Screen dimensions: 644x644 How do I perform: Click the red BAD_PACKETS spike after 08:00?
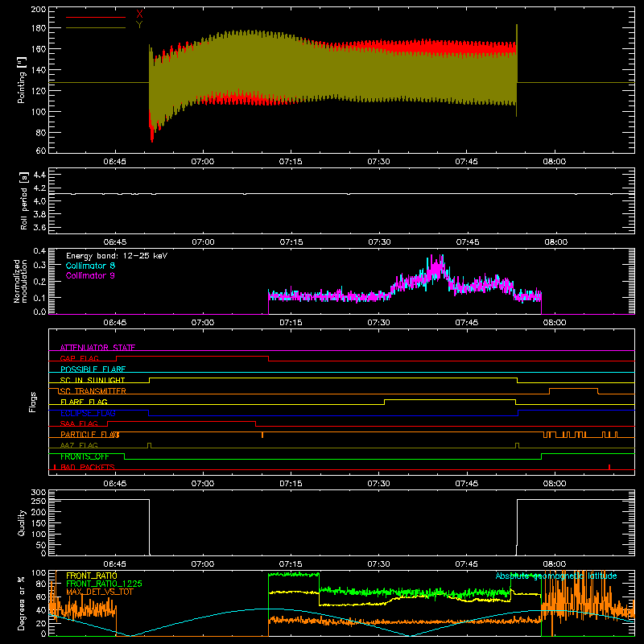pos(609,467)
